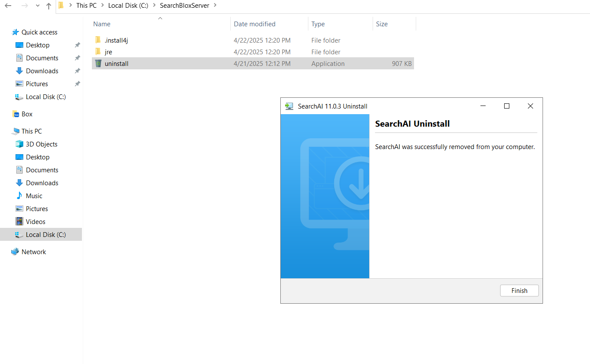The height and width of the screenshot is (364, 590).
Task: Click the Quick access star icon
Action: (x=16, y=32)
